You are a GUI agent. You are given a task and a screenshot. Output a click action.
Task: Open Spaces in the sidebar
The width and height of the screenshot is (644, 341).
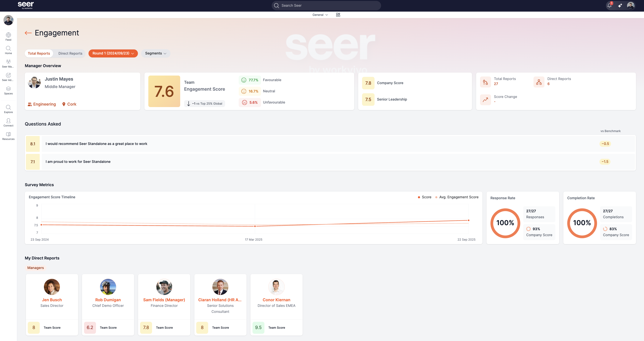tap(8, 90)
